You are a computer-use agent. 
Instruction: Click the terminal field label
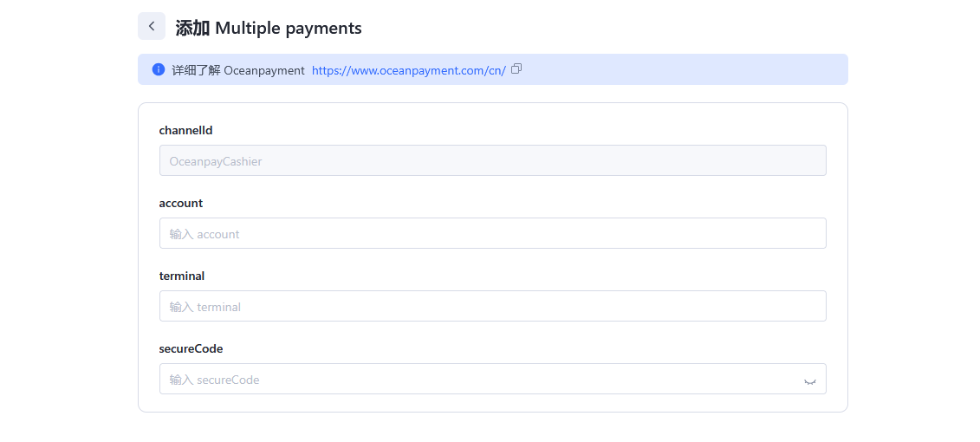click(x=181, y=276)
